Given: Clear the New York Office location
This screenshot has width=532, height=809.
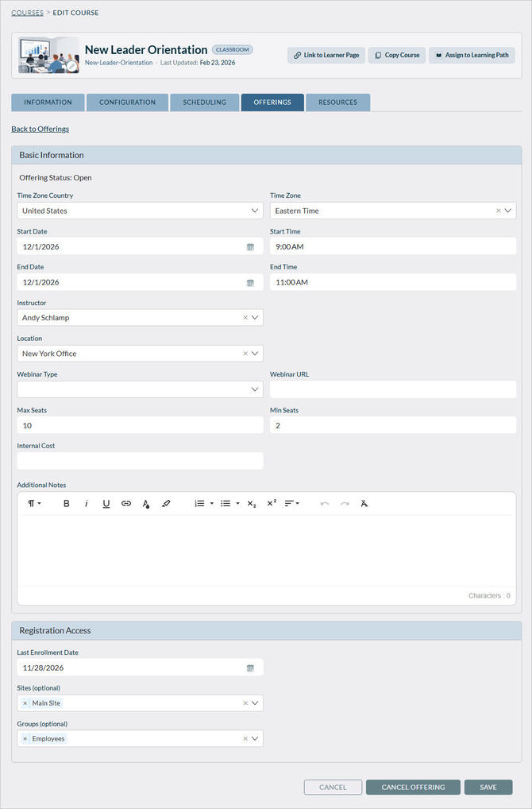Looking at the screenshot, I should pos(245,354).
